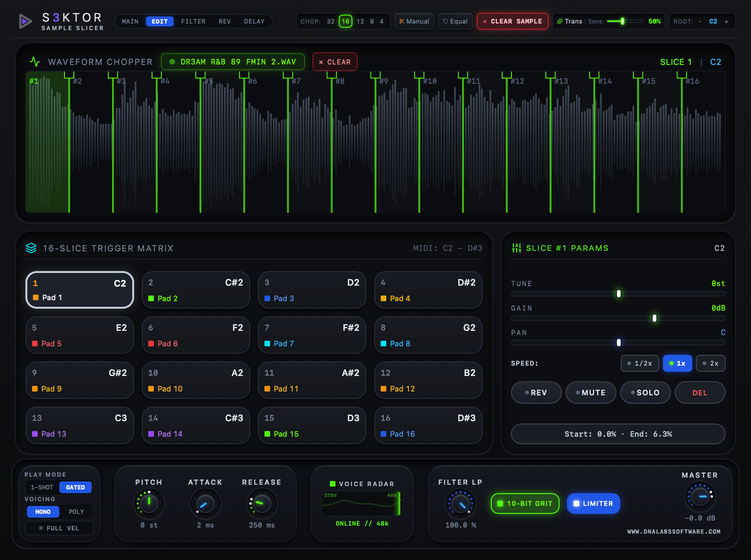The image size is (751, 560).
Task: Increase root note with the plus button
Action: [x=726, y=22]
